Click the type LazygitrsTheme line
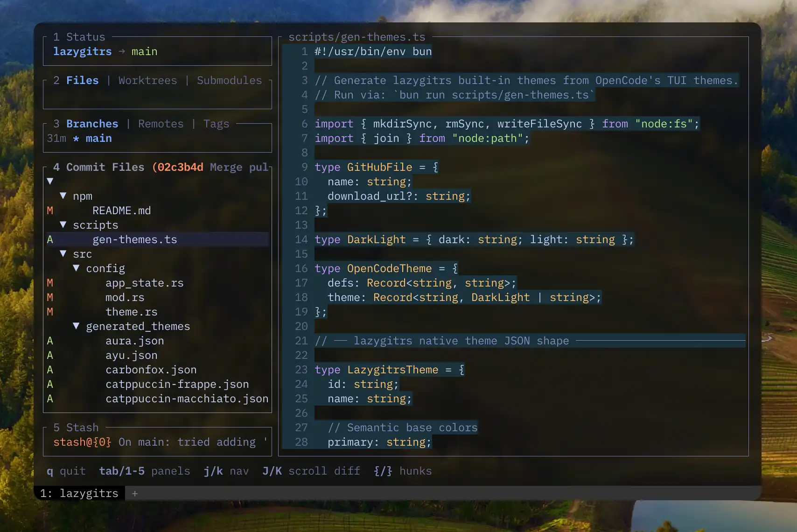 [x=390, y=370]
